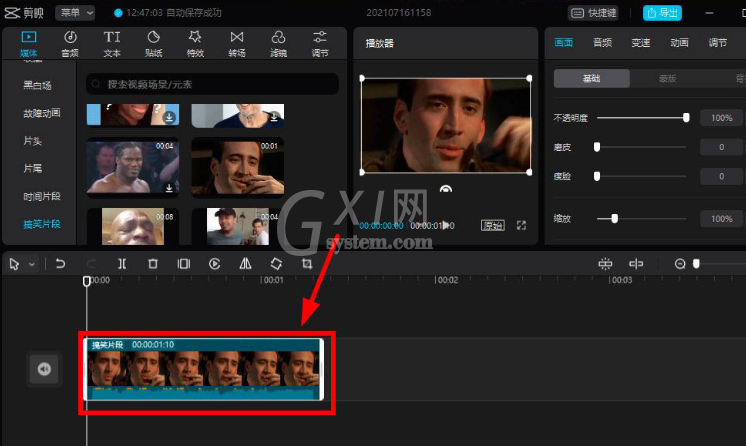Select the 片尾 category
746x446 pixels.
[32, 168]
